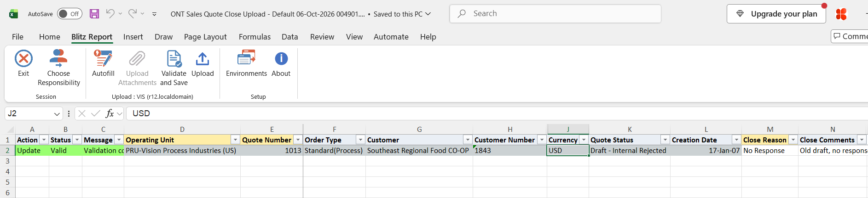Select the 'No Response' cell
Screen dimensions: 868x198
[x=770, y=150]
